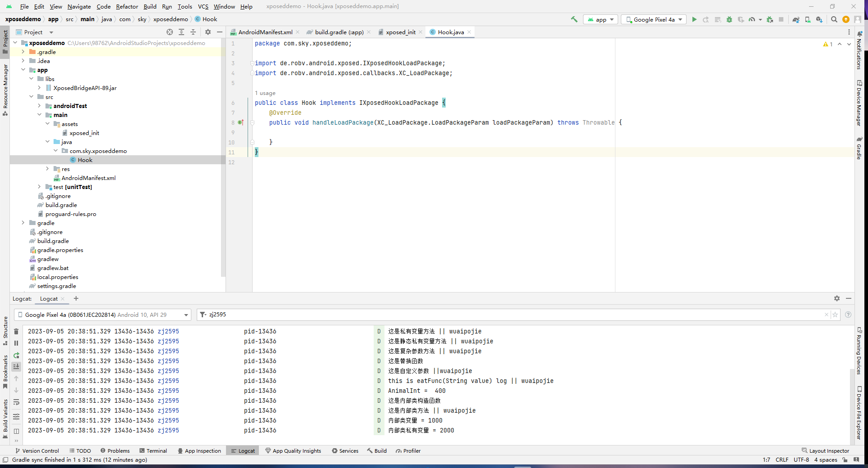Image resolution: width=868 pixels, height=468 pixels.
Task: Switch to the AndroidManifest.xml editor tab
Action: 265,32
